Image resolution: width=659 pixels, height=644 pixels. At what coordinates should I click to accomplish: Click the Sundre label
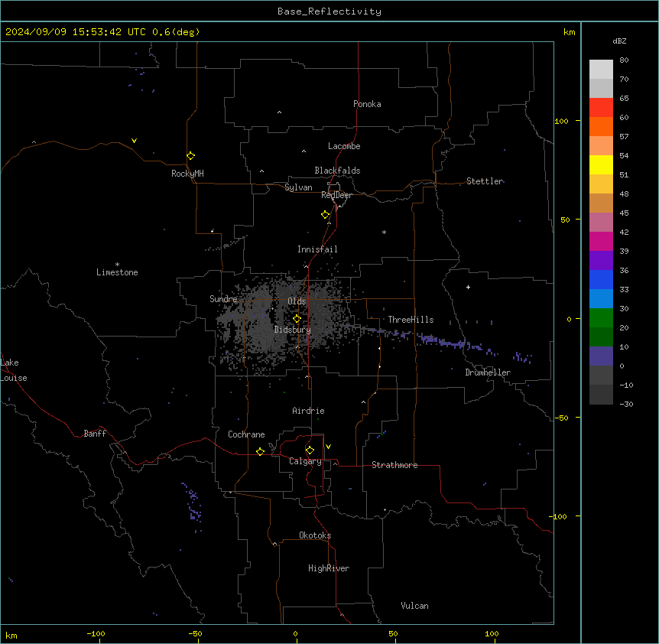(223, 299)
